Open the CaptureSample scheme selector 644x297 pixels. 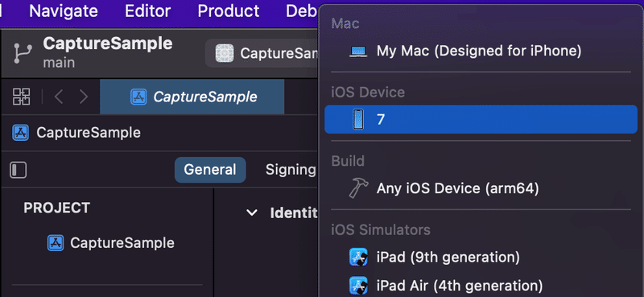click(263, 53)
